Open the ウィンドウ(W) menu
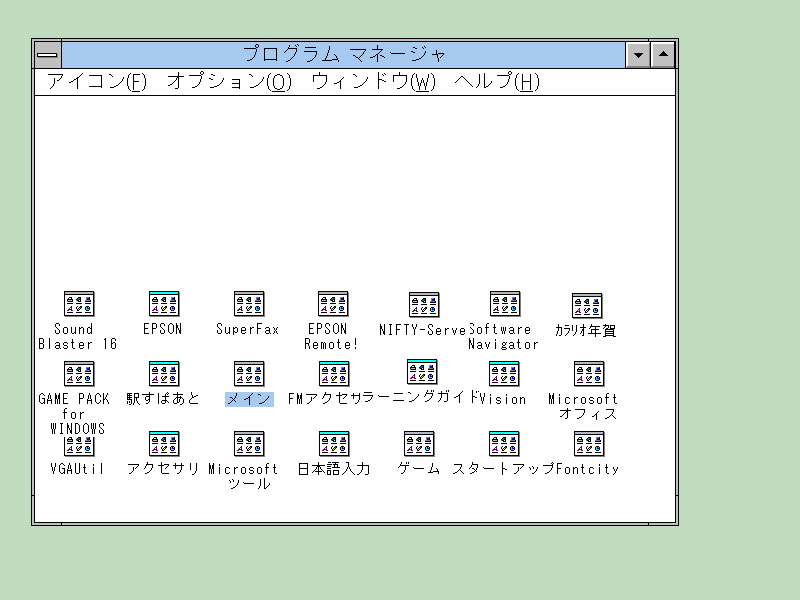800x600 pixels. click(x=373, y=81)
